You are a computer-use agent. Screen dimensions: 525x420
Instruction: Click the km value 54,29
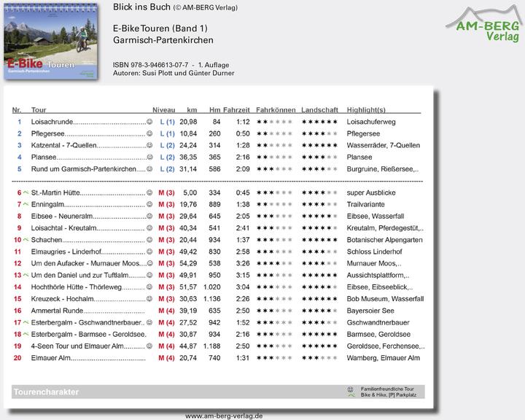click(x=188, y=263)
